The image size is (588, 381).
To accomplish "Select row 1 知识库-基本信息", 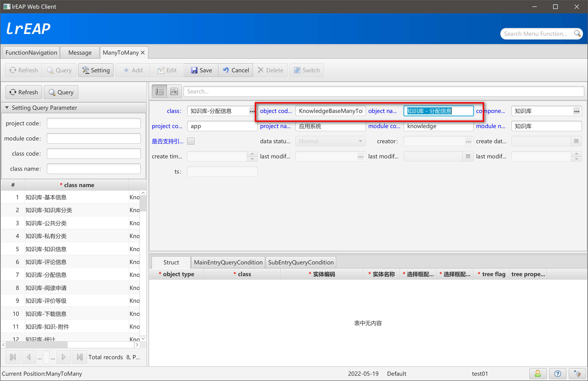I will (x=70, y=197).
